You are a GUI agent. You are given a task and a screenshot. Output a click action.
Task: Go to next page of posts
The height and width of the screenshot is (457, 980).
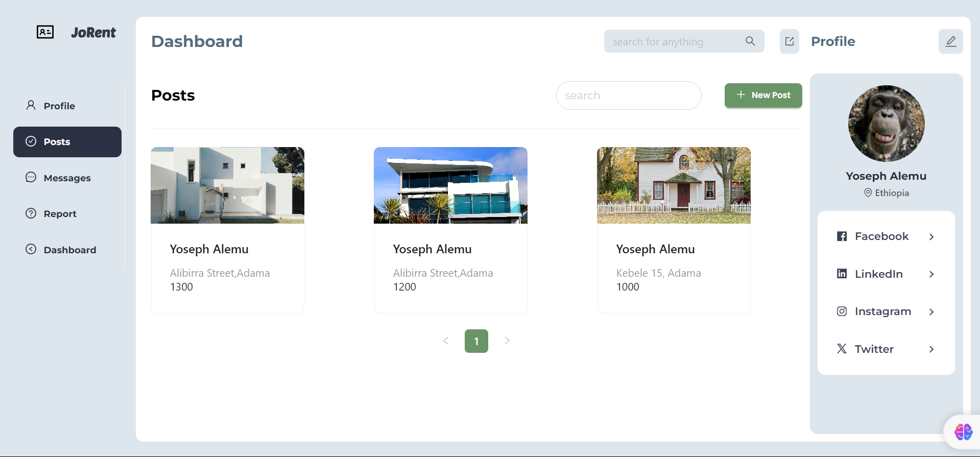coord(507,341)
